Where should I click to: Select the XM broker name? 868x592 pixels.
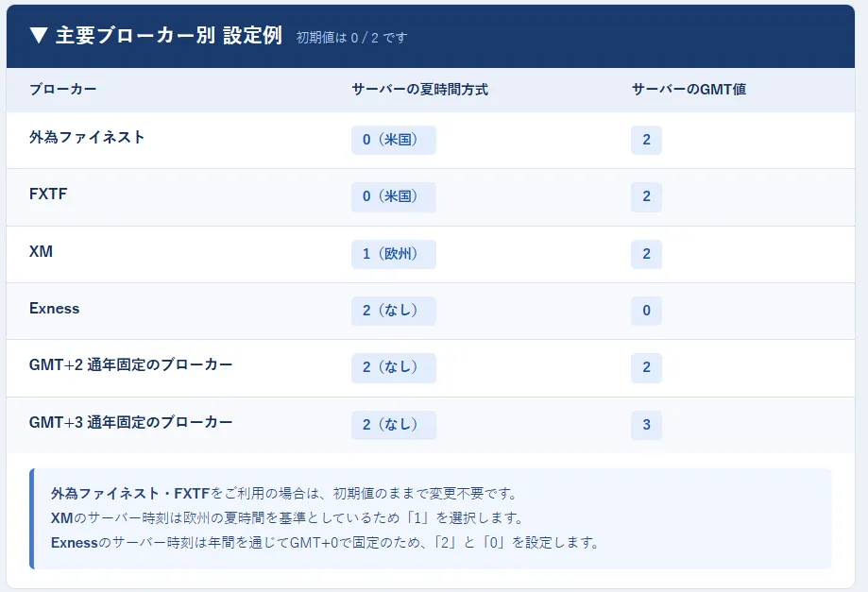41,251
